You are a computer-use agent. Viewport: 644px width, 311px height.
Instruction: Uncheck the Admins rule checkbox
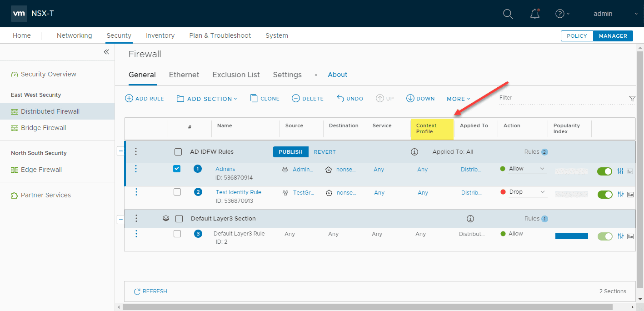[x=177, y=169]
